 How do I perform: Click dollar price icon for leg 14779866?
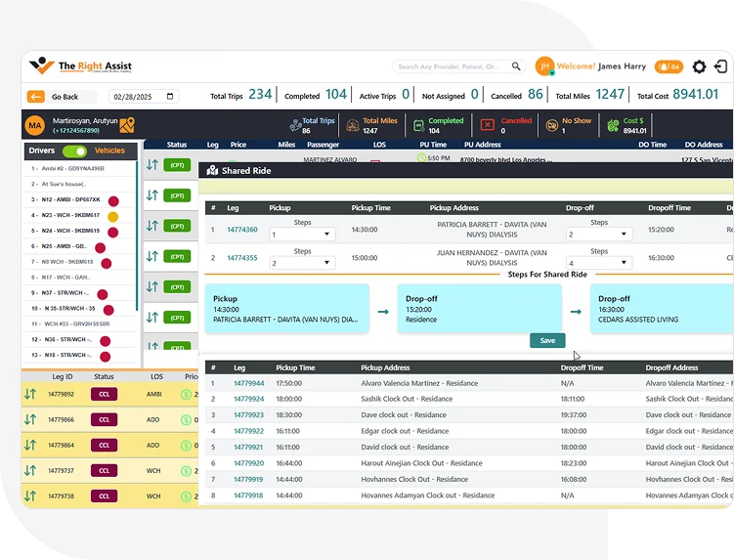tap(186, 419)
